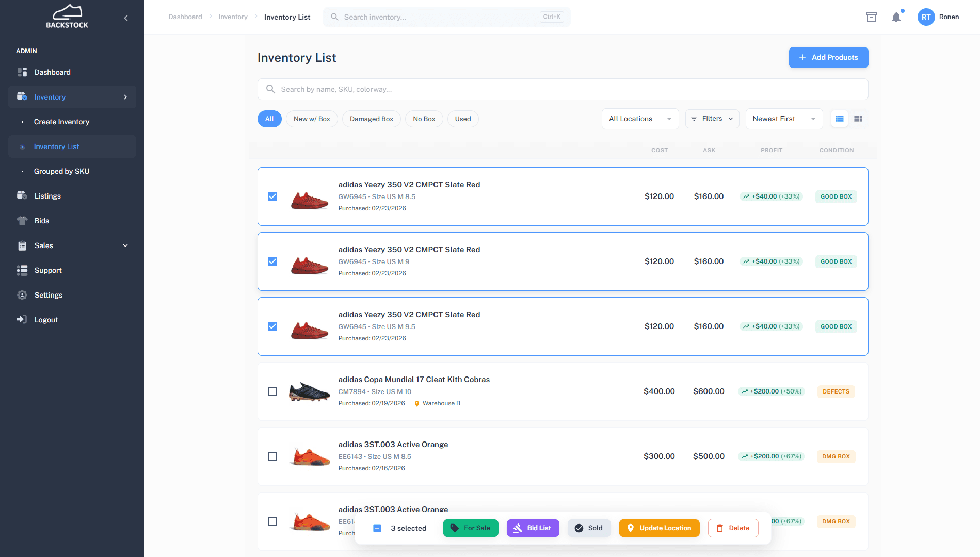The width and height of the screenshot is (980, 557).
Task: Switch to grid view of inventory items
Action: coord(858,119)
